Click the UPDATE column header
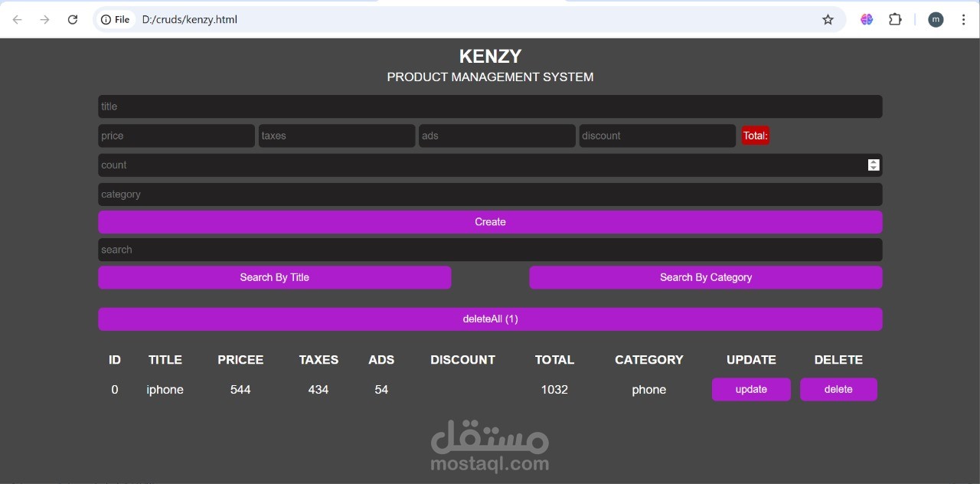 (751, 360)
